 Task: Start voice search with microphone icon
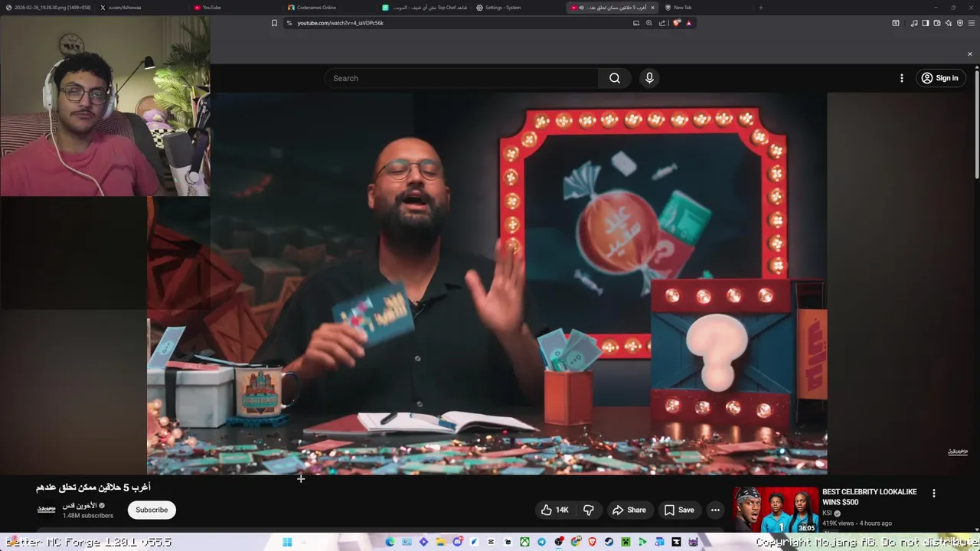[649, 78]
